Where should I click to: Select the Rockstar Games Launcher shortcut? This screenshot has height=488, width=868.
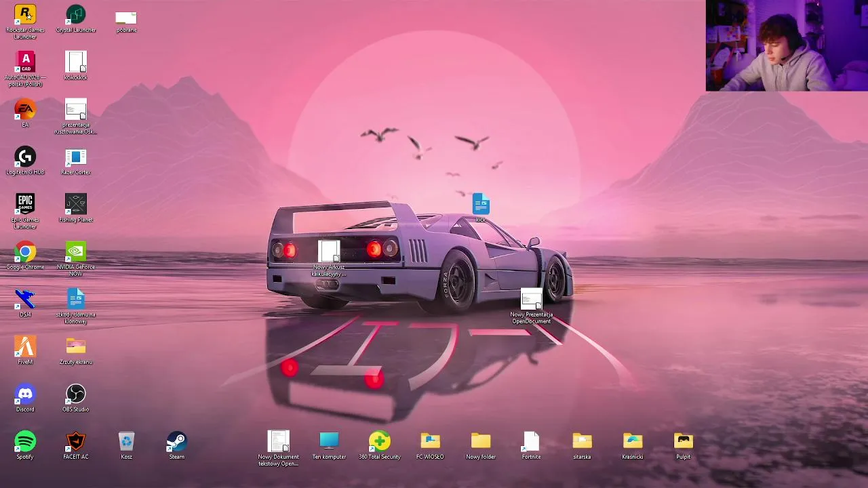25,21
